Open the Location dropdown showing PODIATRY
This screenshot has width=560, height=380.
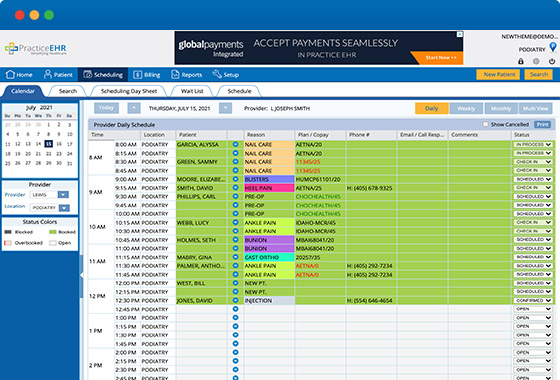(50, 208)
